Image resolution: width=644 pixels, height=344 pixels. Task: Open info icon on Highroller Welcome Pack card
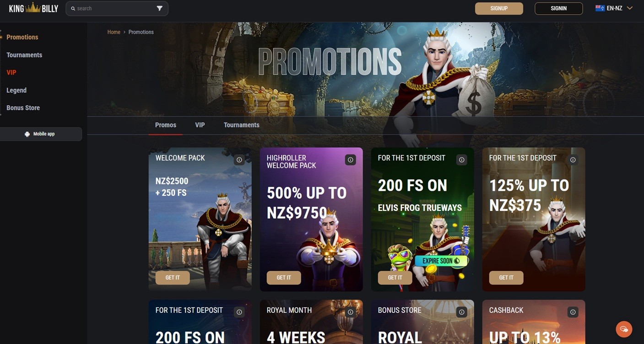click(x=350, y=160)
